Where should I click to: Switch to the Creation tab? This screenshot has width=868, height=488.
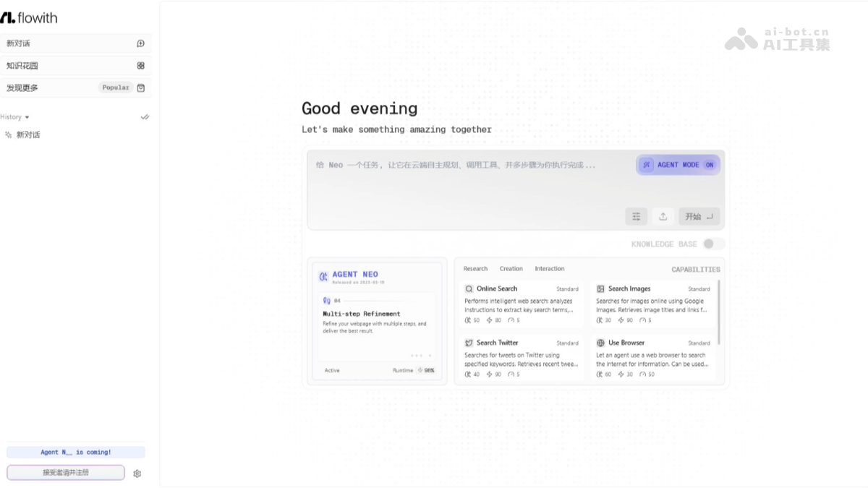pyautogui.click(x=511, y=268)
